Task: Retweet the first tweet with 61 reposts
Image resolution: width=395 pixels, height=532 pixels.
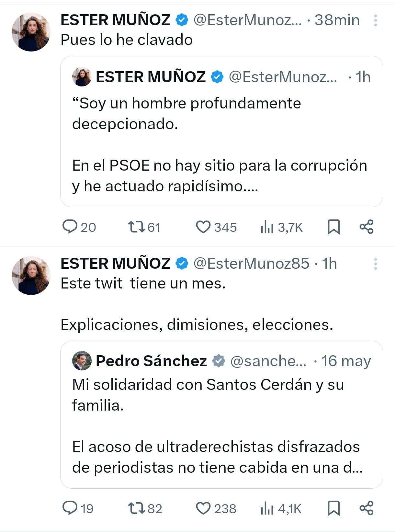Action: 136,227
